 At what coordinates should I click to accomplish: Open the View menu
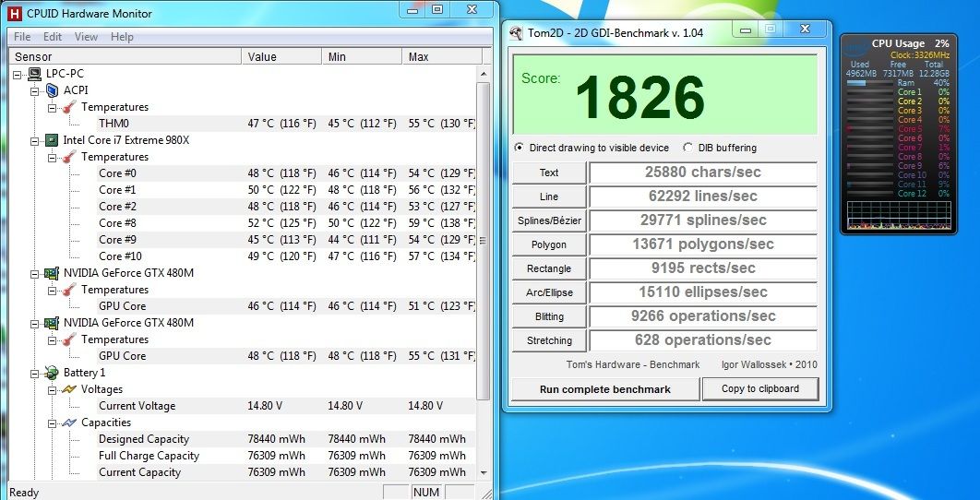point(86,37)
